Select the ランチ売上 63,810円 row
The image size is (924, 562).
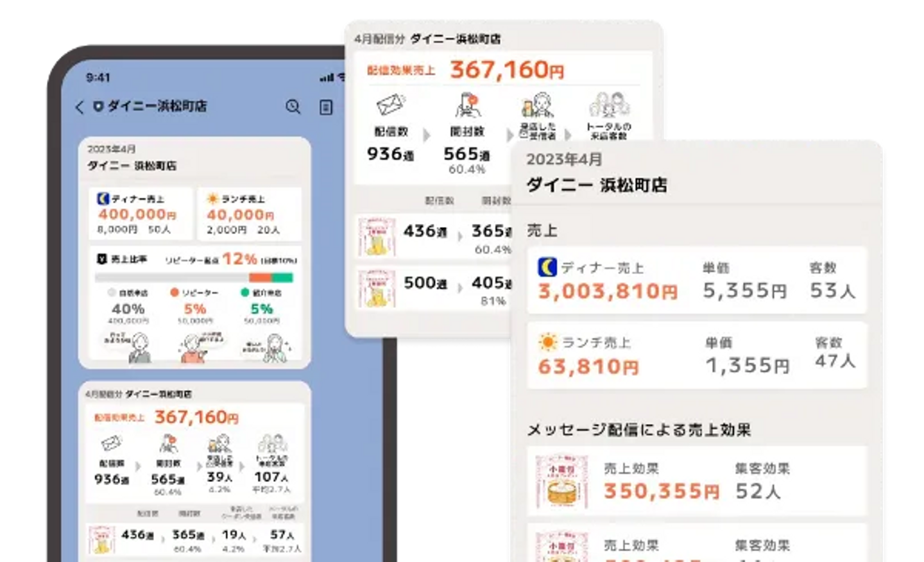[x=697, y=355]
